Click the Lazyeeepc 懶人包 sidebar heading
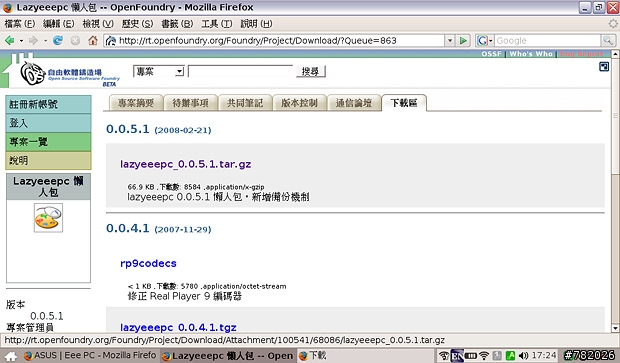 point(48,187)
